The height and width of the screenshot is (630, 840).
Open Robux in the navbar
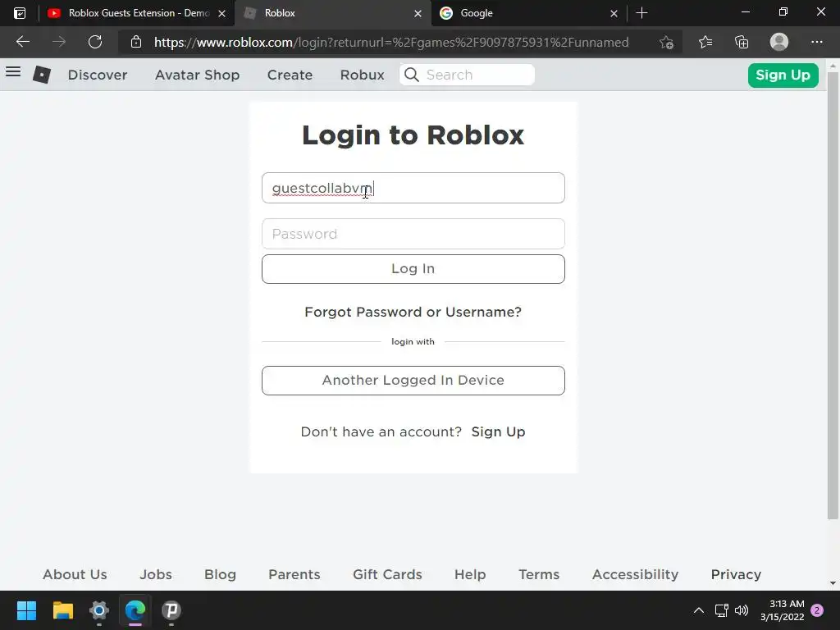pos(362,75)
